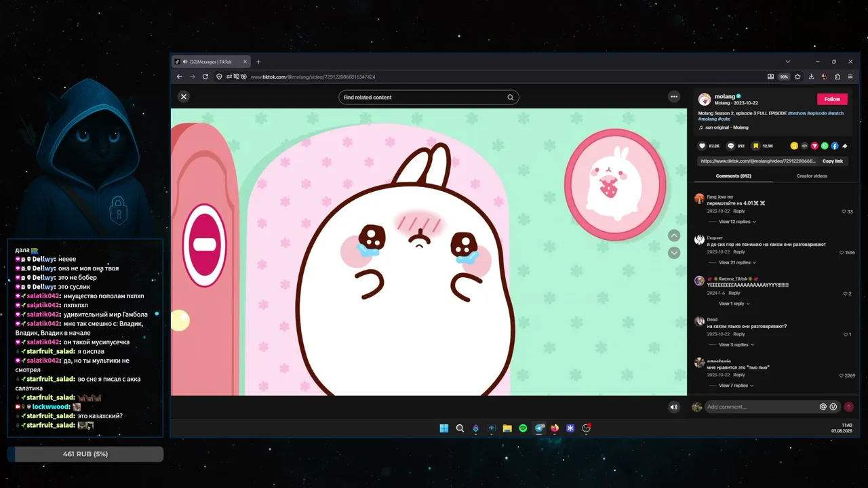Screen dimensions: 868x488
Task: Open File Explorer from the taskbar
Action: (x=507, y=428)
